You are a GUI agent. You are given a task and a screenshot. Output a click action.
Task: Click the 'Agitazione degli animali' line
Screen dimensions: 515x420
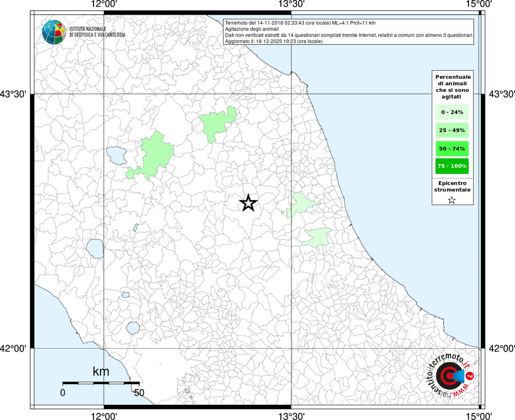click(252, 29)
